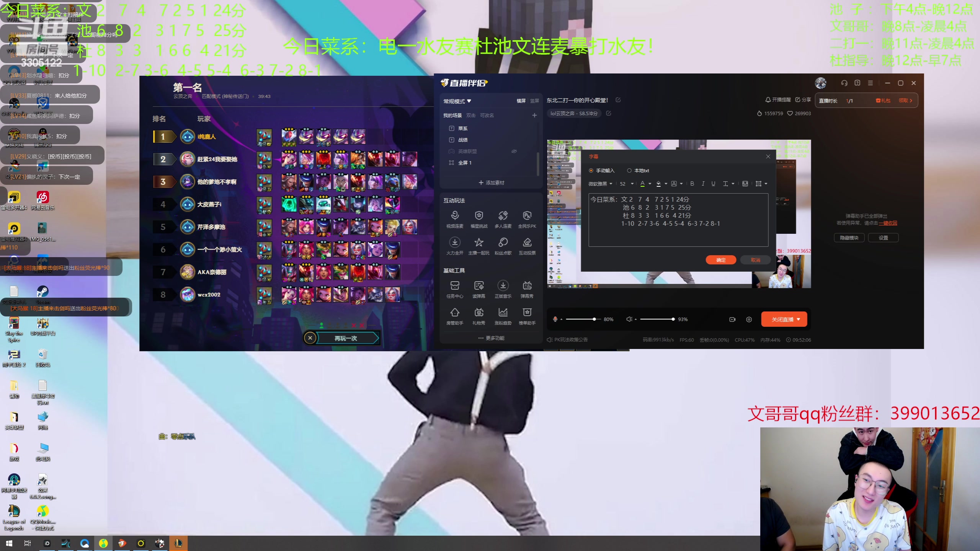
Task: Mute the microphone icon
Action: click(555, 320)
